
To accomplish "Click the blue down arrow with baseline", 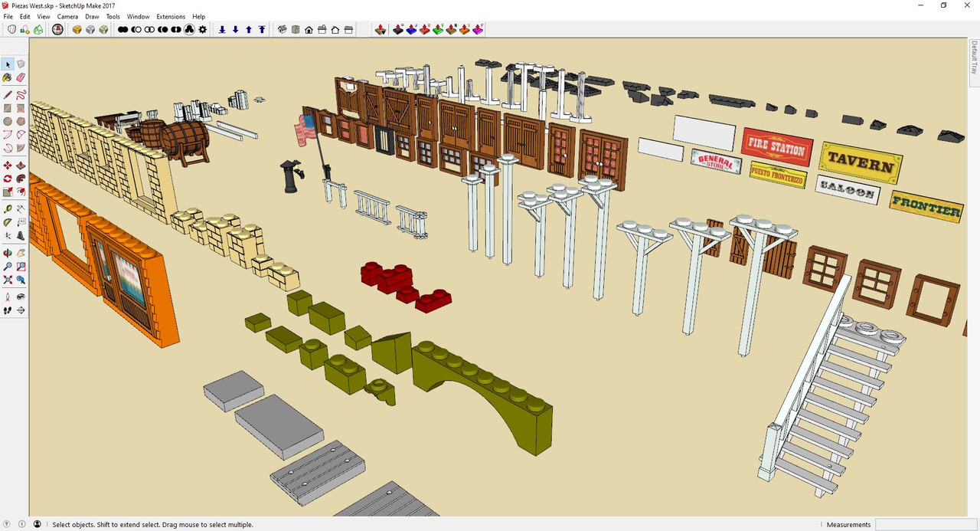I will point(222,29).
